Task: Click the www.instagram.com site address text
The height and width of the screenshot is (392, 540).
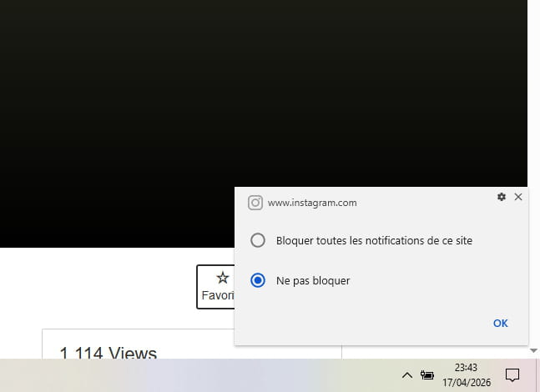Action: tap(312, 203)
